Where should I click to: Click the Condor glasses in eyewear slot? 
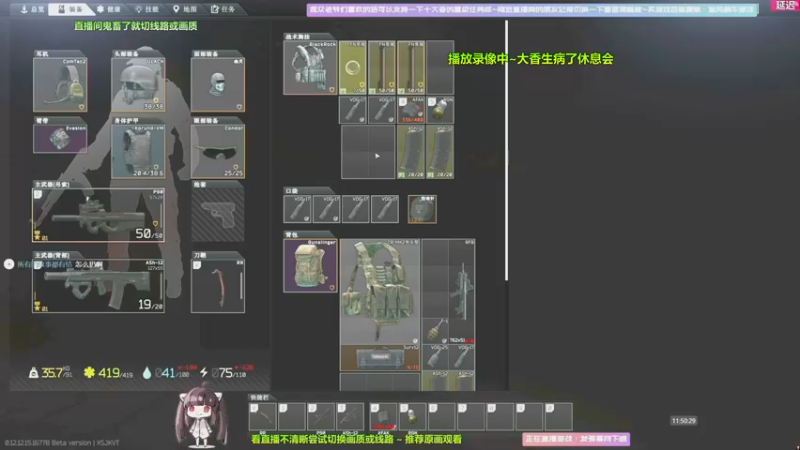218,152
